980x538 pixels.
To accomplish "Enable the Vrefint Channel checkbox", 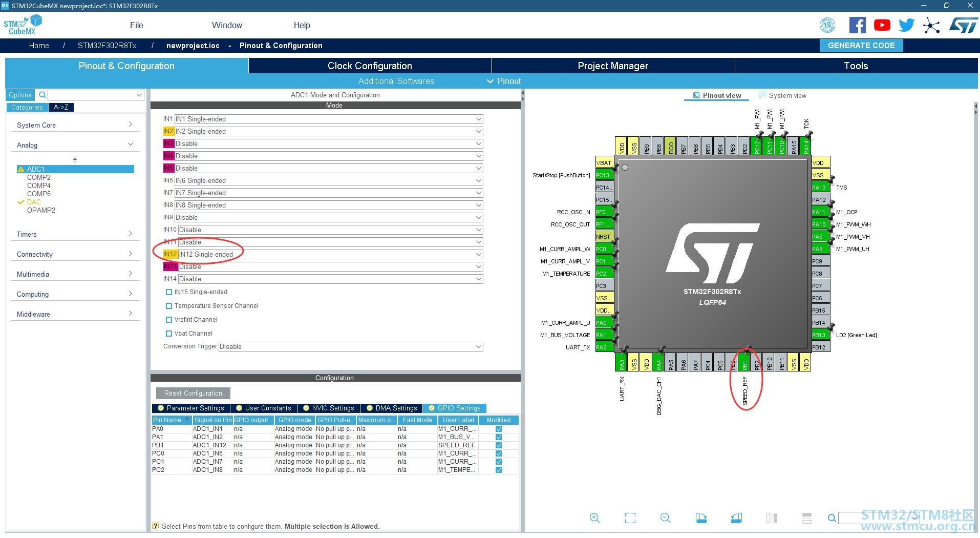I will tap(169, 320).
